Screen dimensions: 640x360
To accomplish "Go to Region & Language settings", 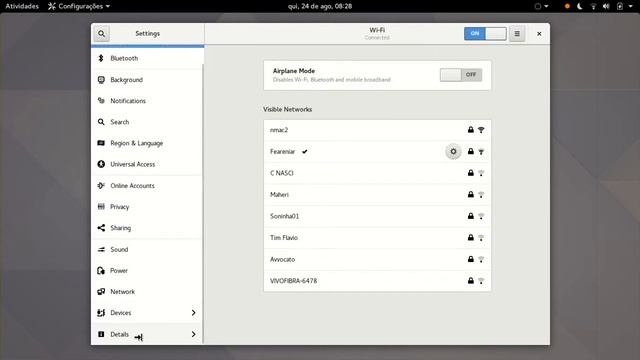I will (x=147, y=143).
